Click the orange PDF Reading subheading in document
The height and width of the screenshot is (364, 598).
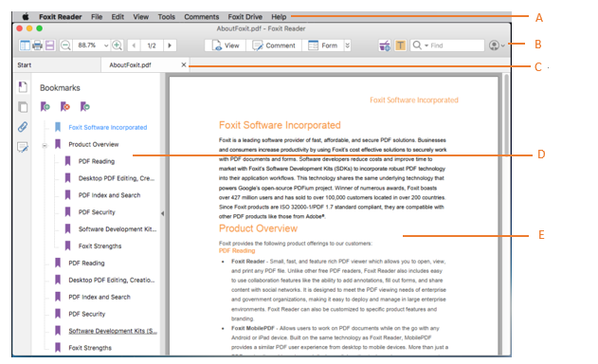click(x=237, y=250)
